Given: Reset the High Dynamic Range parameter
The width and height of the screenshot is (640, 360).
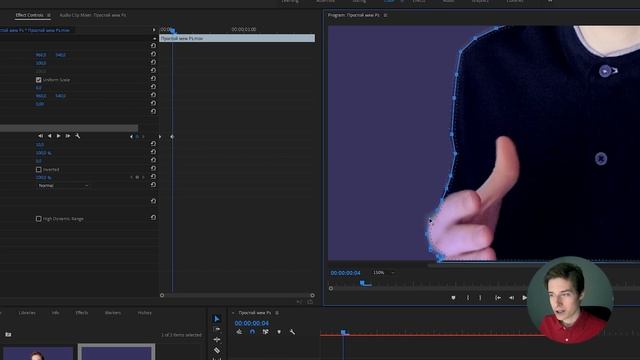Looking at the screenshot, I should [x=153, y=218].
